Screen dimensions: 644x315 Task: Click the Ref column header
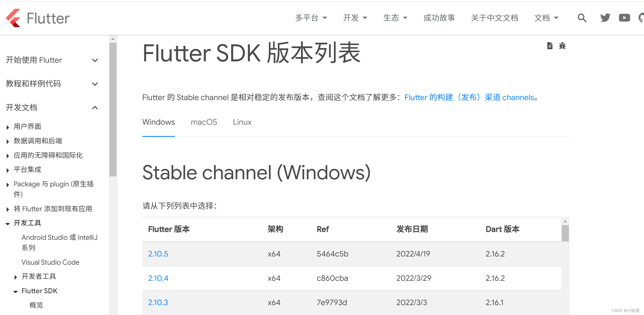[323, 229]
